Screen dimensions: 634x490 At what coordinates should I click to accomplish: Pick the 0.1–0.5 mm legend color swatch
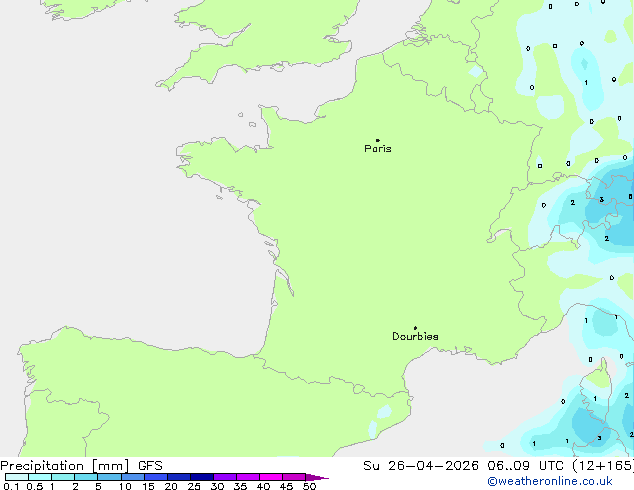tap(17, 477)
